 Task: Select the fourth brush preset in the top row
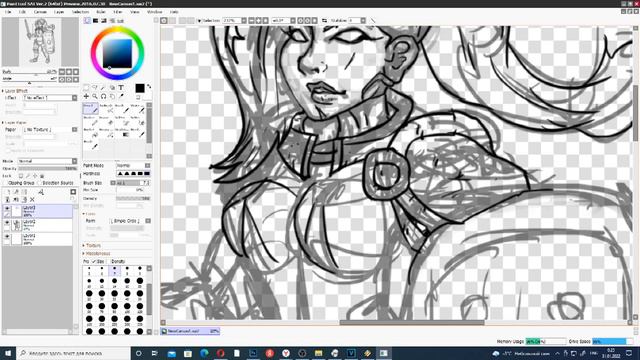[138, 109]
